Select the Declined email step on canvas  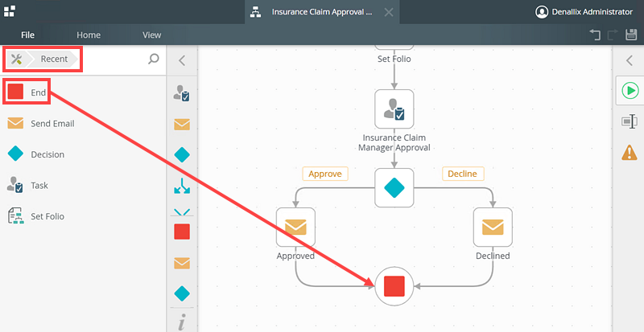[493, 227]
